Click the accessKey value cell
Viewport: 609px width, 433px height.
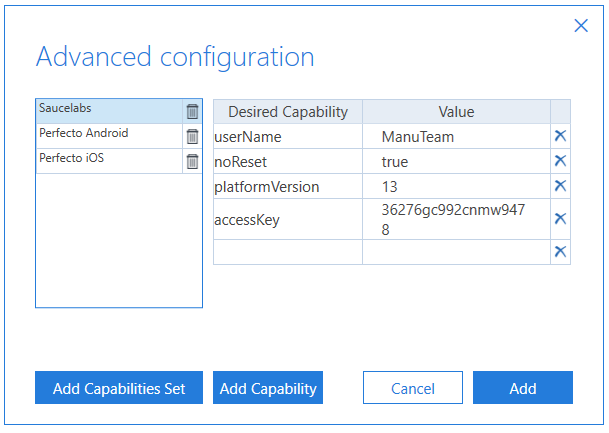pyautogui.click(x=455, y=219)
